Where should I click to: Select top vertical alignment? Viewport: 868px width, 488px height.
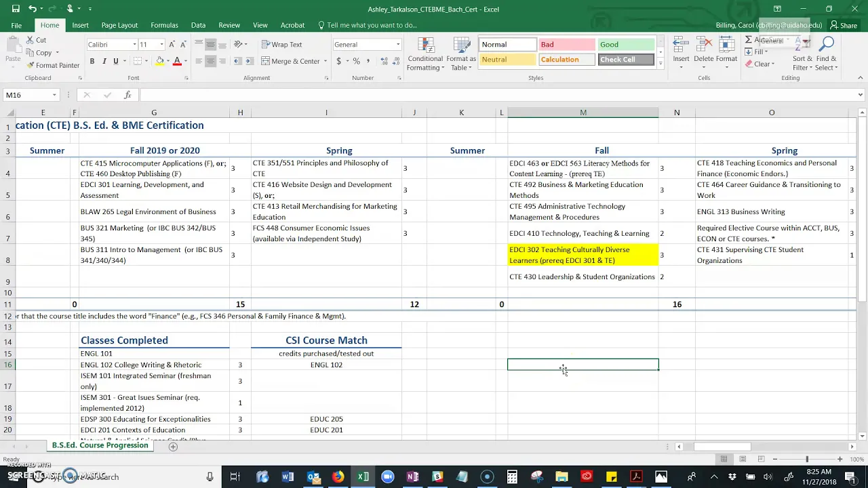click(199, 45)
